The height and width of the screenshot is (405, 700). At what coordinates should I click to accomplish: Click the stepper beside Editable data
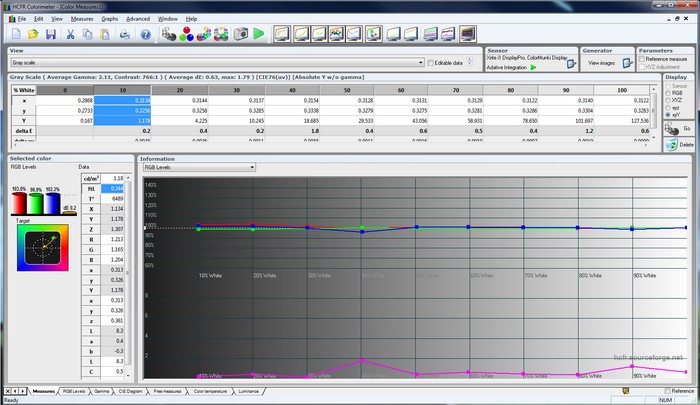pyautogui.click(x=470, y=62)
